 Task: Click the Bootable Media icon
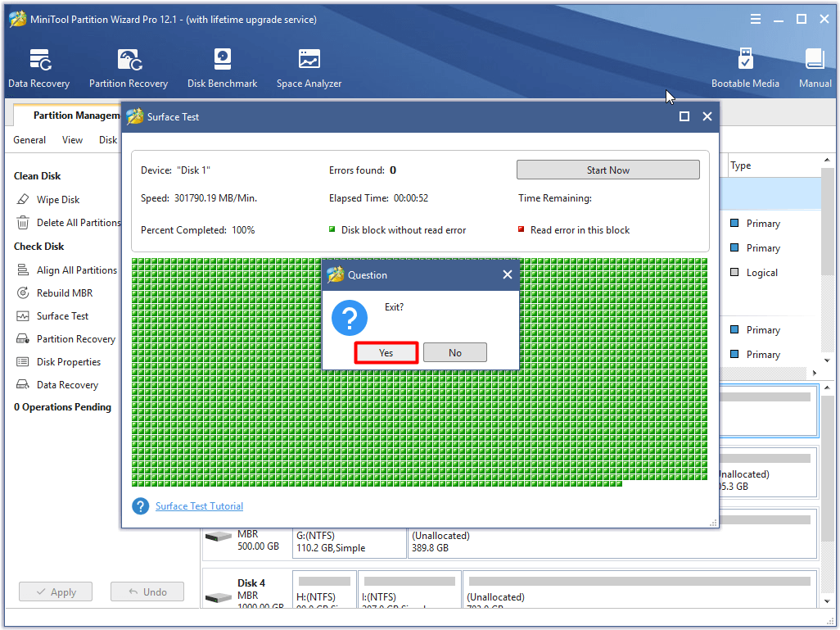(x=745, y=68)
